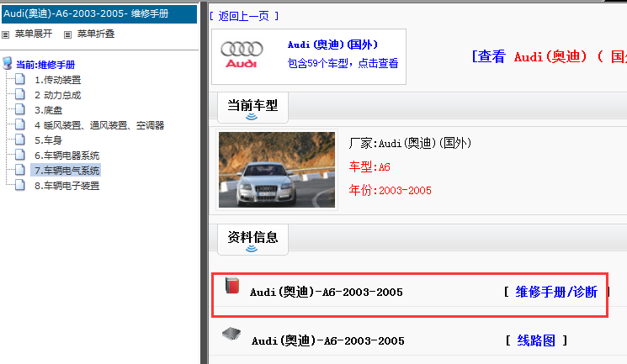Click the page icon for 6.车辆电器系统
The width and height of the screenshot is (627, 364).
(x=20, y=155)
